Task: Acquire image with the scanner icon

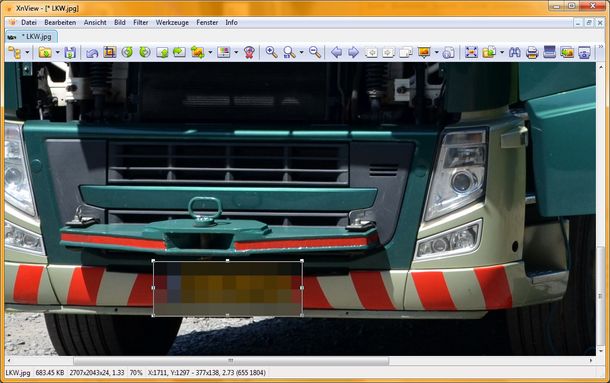Action: click(x=549, y=52)
